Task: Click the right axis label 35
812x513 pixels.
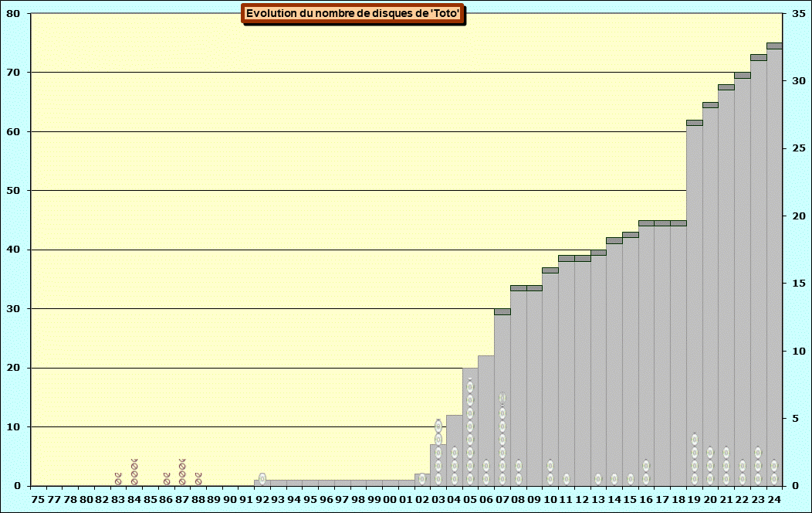Action: [799, 13]
